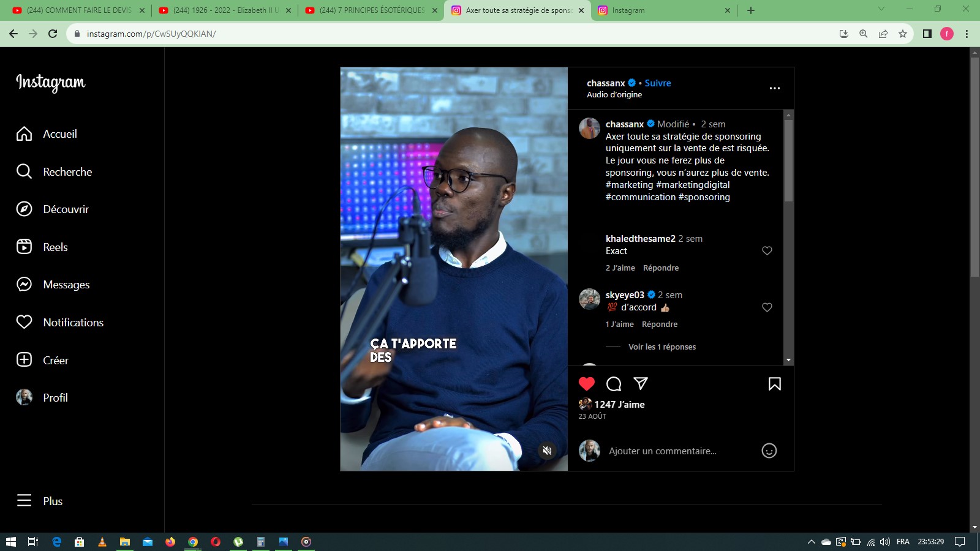
Task: Click Suivre to follow chassanx
Action: click(x=658, y=83)
